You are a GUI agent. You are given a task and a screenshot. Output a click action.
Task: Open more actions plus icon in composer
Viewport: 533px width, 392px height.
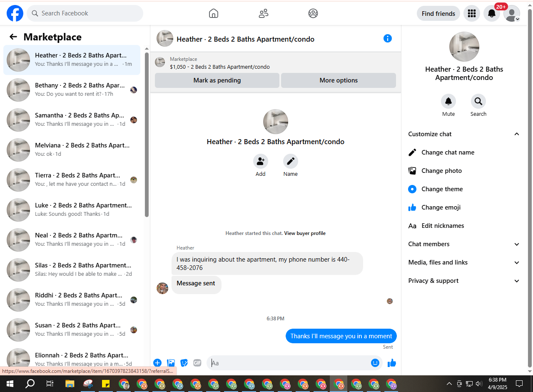pos(157,363)
